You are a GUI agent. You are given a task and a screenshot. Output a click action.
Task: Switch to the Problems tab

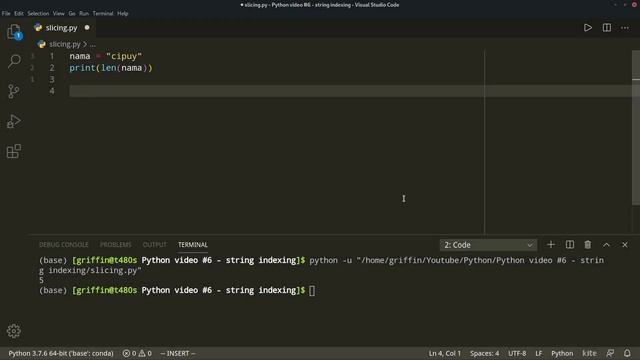click(x=116, y=244)
